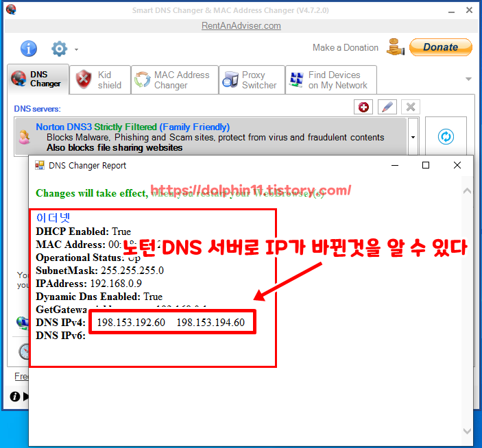Viewport: 482px width, 448px height.
Task: Click the report scrollbar up arrow
Action: (467, 191)
